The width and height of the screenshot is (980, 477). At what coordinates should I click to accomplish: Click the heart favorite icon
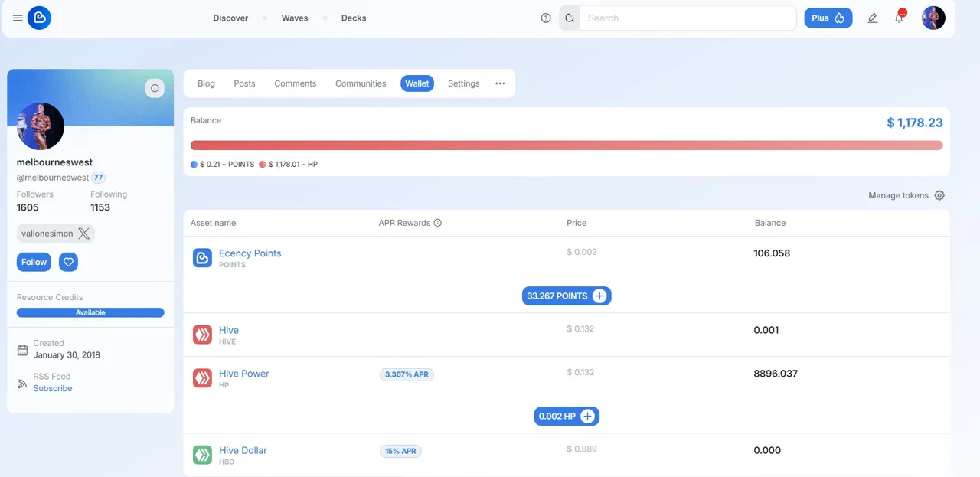tap(69, 262)
